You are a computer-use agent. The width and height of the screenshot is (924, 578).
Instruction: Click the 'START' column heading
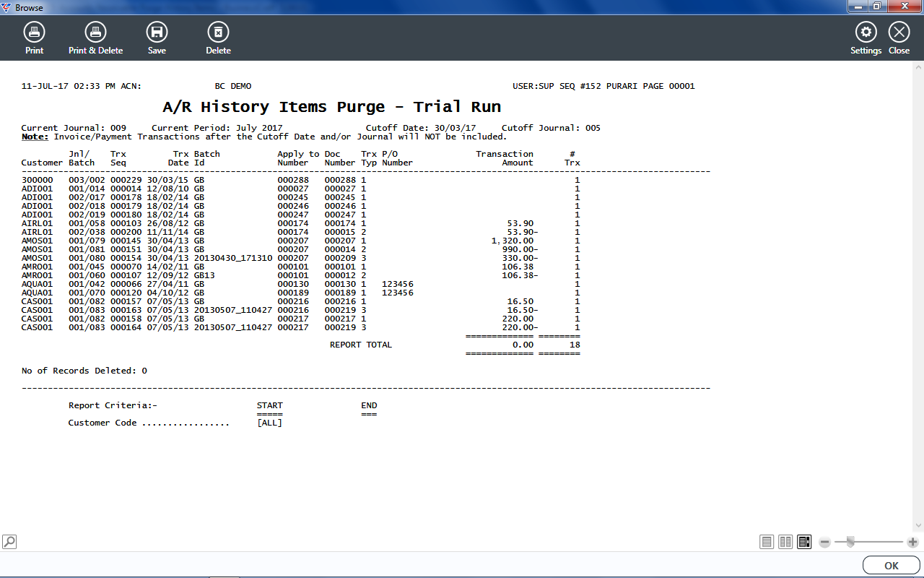(x=270, y=405)
